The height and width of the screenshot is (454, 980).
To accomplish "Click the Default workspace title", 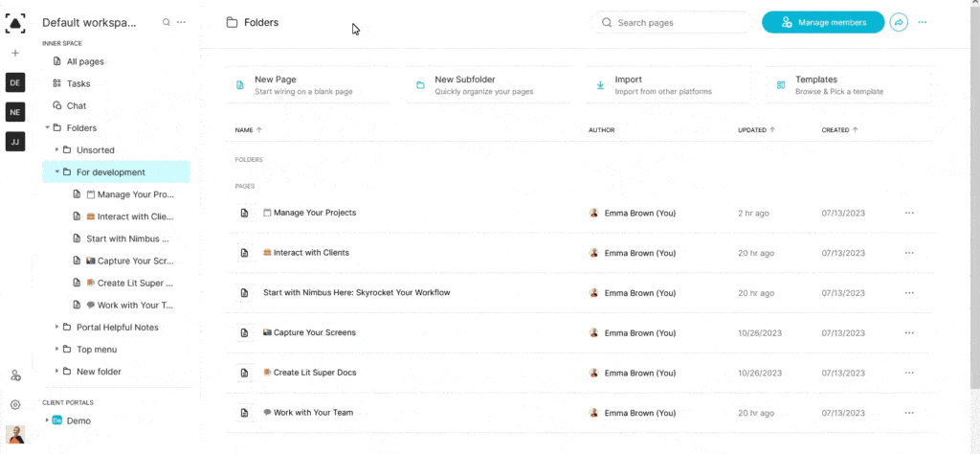I will point(89,23).
